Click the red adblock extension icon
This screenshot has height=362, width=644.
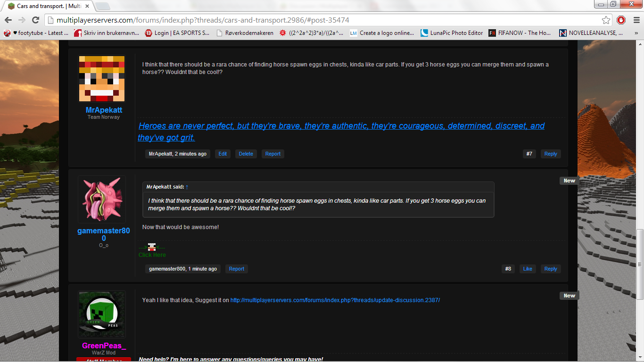(621, 20)
